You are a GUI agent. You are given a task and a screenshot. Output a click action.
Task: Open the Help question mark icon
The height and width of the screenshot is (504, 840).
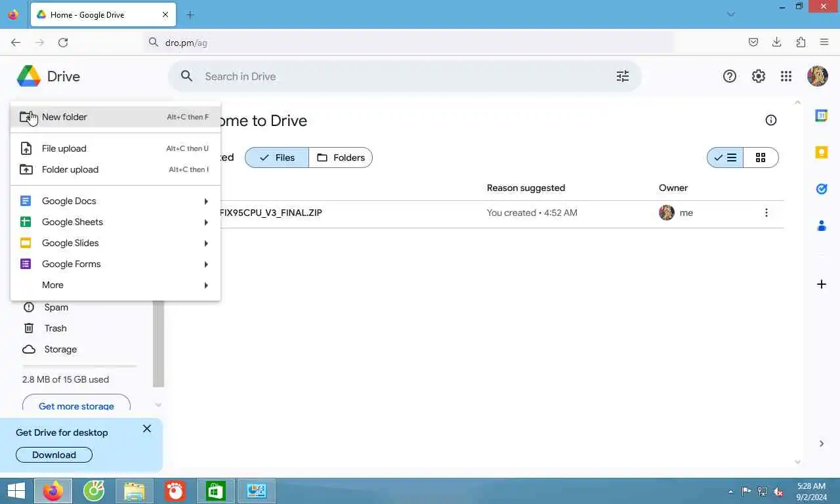click(x=730, y=76)
